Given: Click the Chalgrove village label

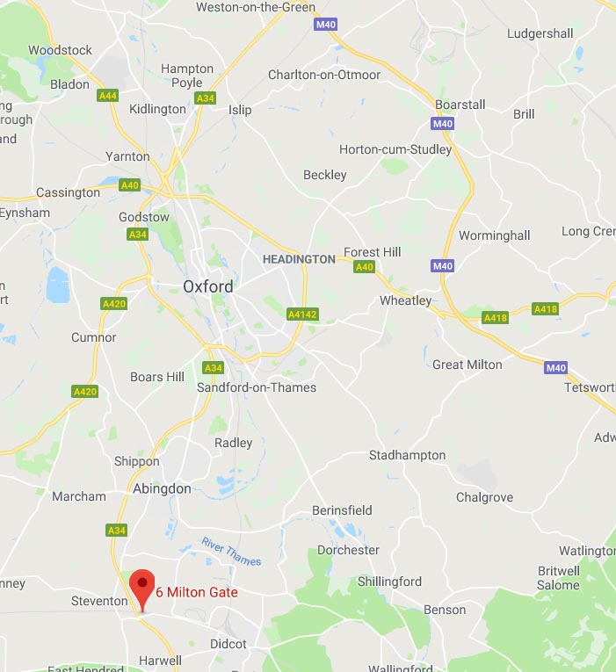Looking at the screenshot, I should [484, 497].
